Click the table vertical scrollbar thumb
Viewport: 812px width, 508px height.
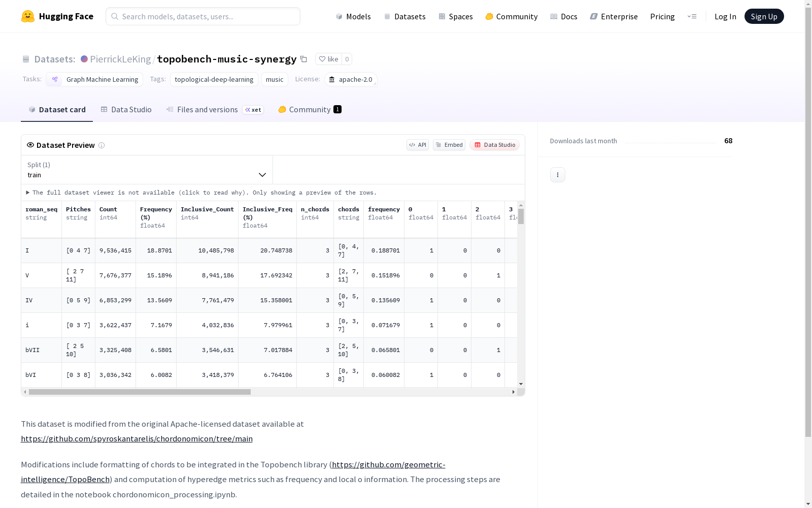(x=521, y=216)
